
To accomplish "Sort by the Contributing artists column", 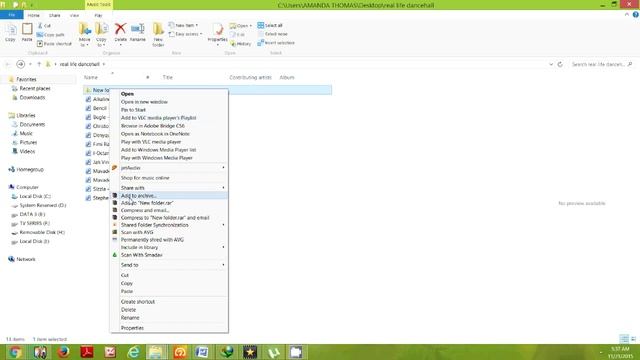I will click(250, 77).
